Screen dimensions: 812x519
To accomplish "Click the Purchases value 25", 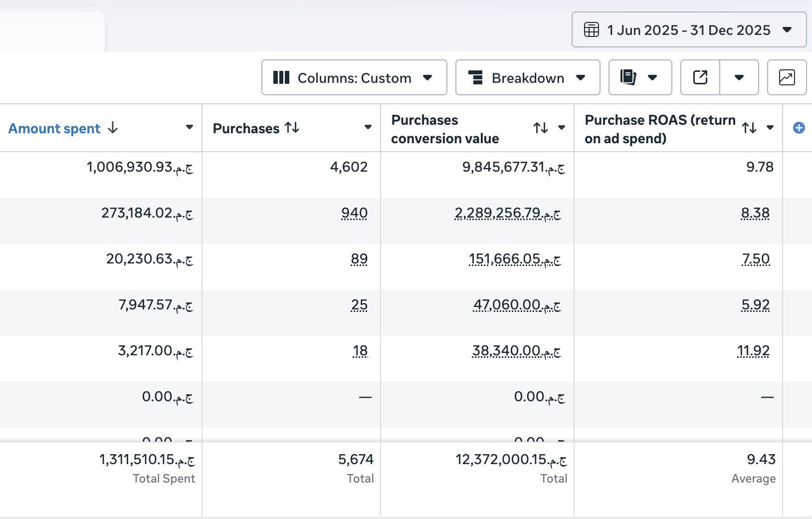I will click(x=359, y=305).
